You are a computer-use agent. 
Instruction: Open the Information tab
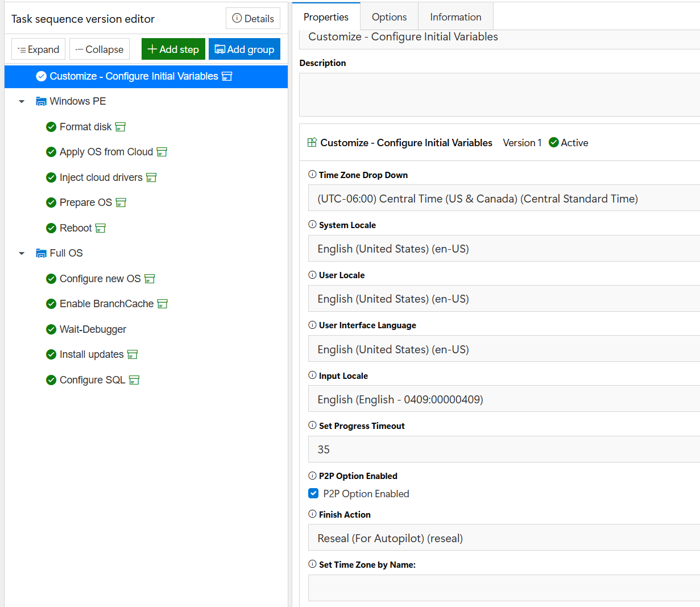click(x=455, y=17)
